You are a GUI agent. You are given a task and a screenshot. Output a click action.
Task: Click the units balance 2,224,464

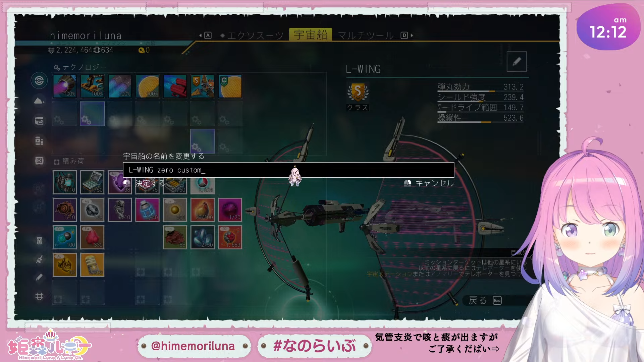click(70, 50)
